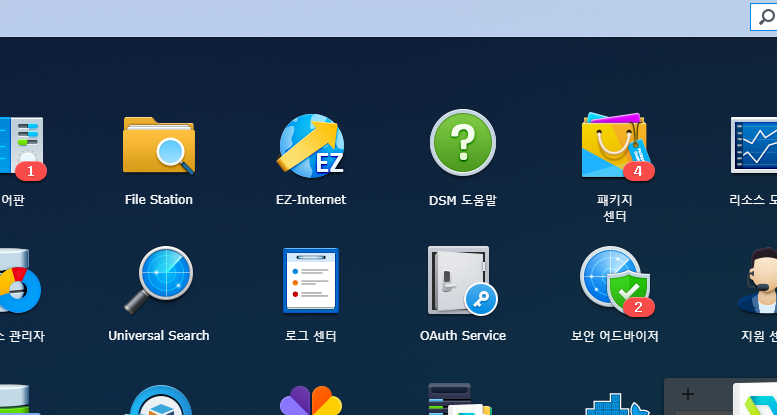Image resolution: width=777 pixels, height=415 pixels.
Task: Open 스토리지 관리자 pie chart icon
Action: point(18,281)
